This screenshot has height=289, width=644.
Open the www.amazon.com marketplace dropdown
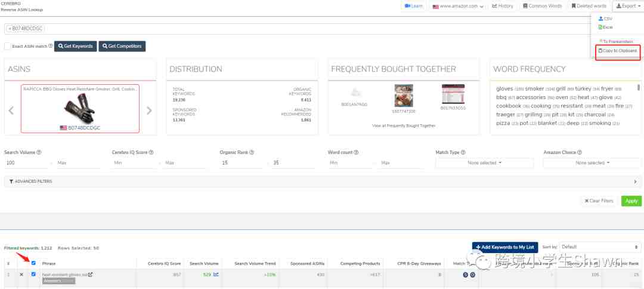point(457,6)
